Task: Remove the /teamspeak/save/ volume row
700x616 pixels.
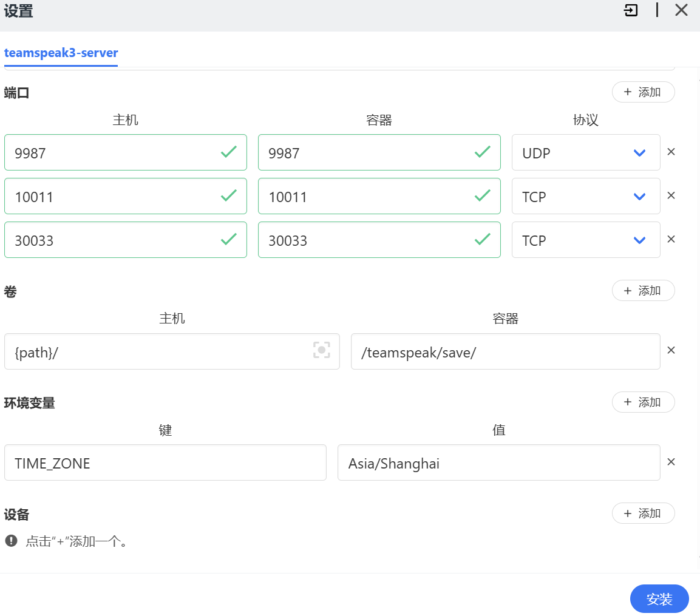Action: click(x=671, y=350)
